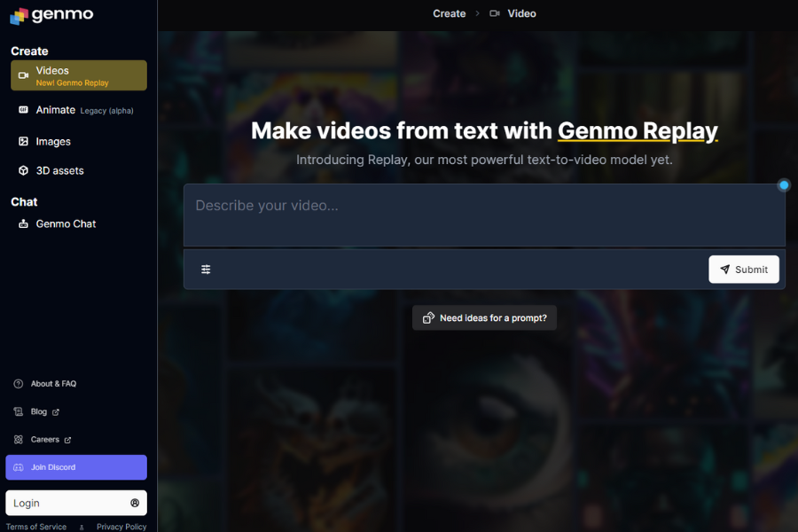Click the Genmo logo icon
Screen dimensions: 798x532
(20, 14)
